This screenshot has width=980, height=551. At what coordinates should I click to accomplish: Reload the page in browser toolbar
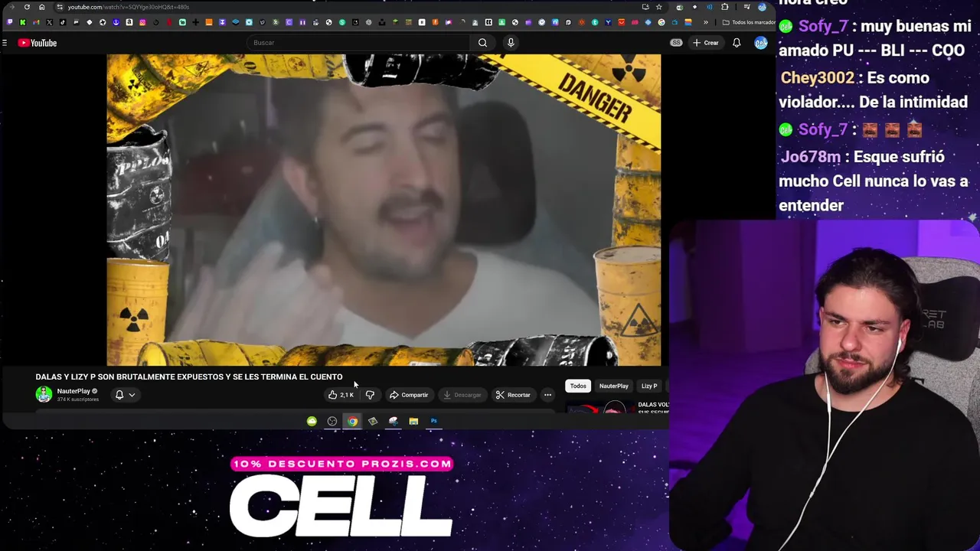(x=27, y=7)
